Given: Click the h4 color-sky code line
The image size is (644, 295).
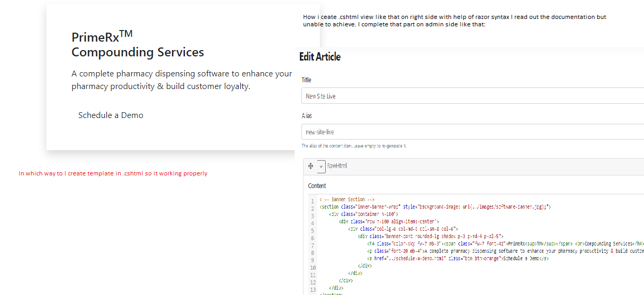Looking at the screenshot, I should pyautogui.click(x=505, y=244).
